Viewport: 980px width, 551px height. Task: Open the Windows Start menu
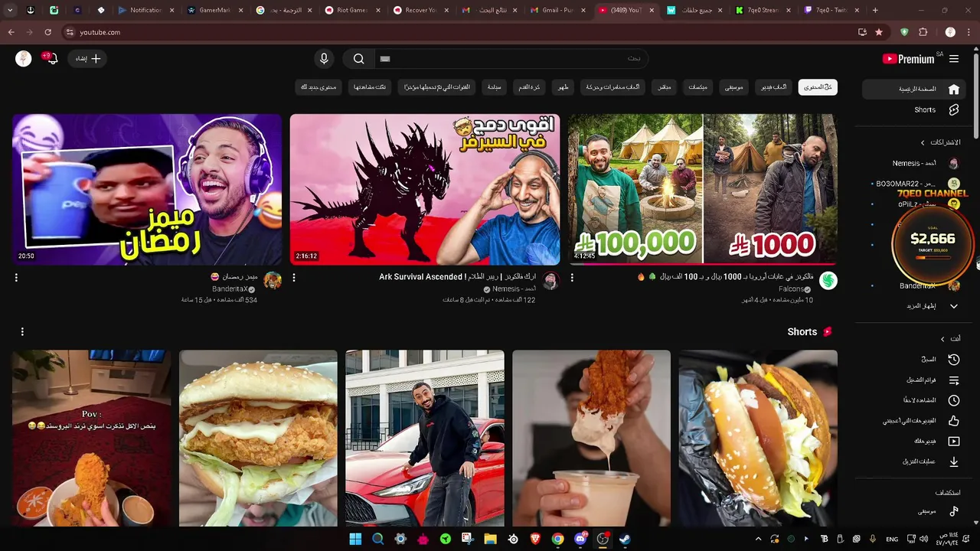[x=355, y=539]
